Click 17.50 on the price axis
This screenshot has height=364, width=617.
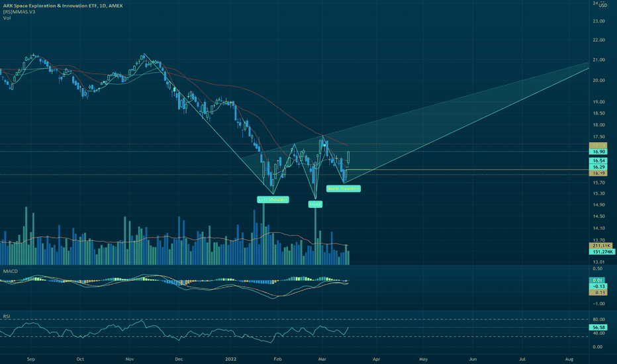tap(598, 137)
